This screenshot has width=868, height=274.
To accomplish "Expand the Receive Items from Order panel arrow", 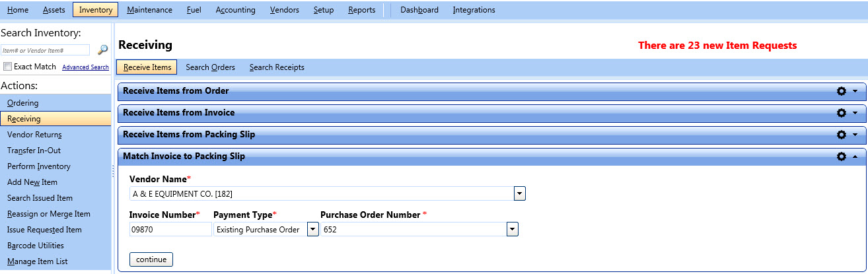I will point(855,91).
